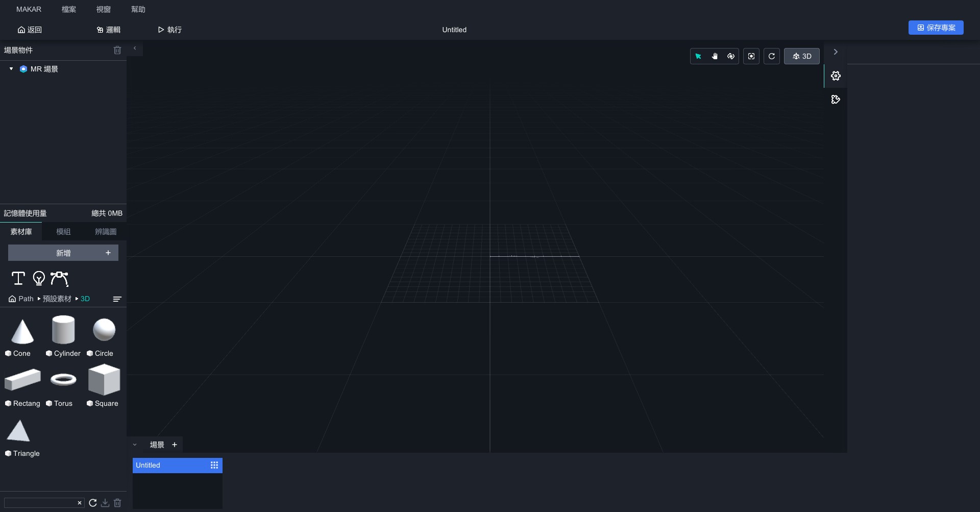Open the gear settings panel
Screen dimensions: 980x512
pyautogui.click(x=836, y=76)
